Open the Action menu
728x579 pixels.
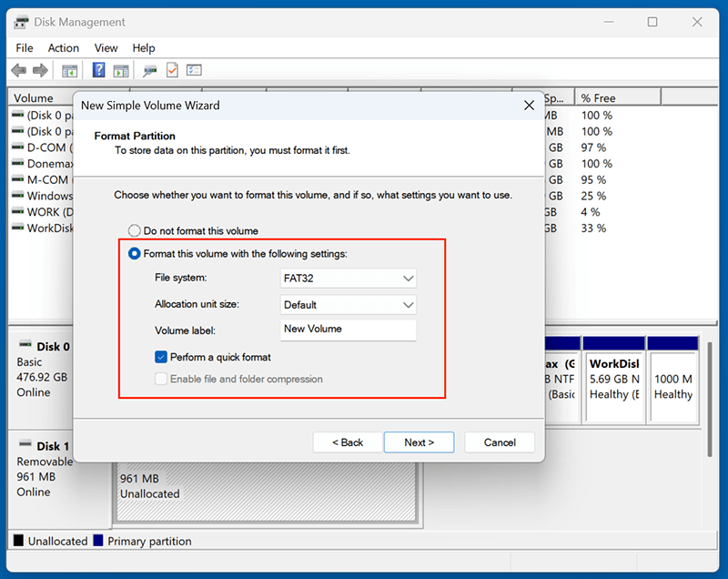64,48
